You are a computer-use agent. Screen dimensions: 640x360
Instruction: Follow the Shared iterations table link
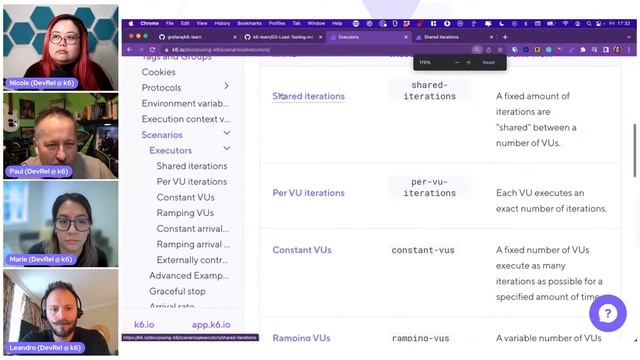(x=309, y=96)
